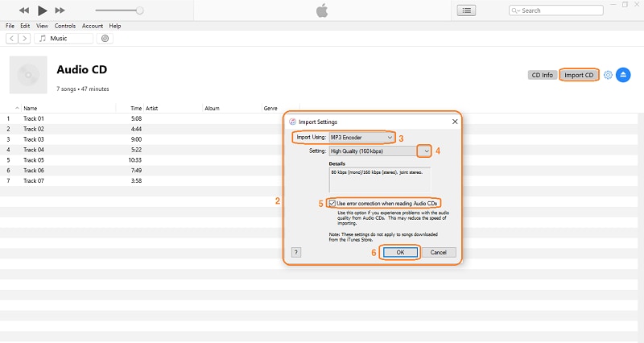This screenshot has width=644, height=343.
Task: Click the iTunes icon in the dialog title
Action: tap(292, 122)
